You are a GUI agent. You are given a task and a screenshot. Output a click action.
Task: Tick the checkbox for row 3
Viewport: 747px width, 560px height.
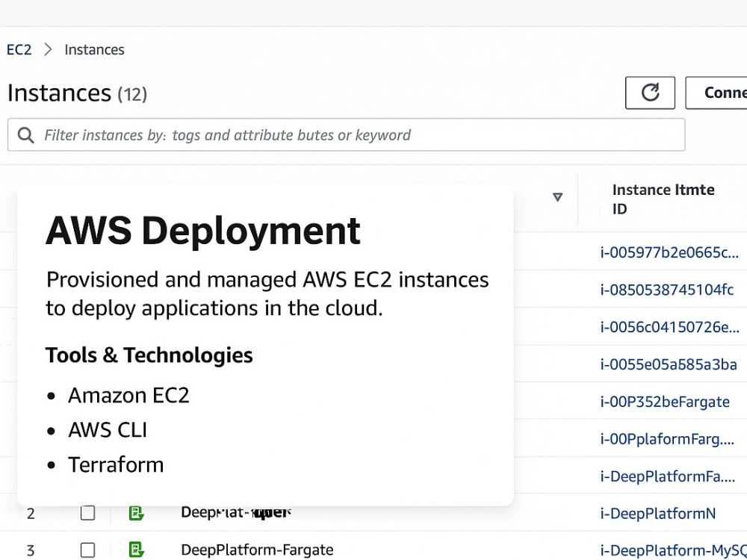click(87, 550)
